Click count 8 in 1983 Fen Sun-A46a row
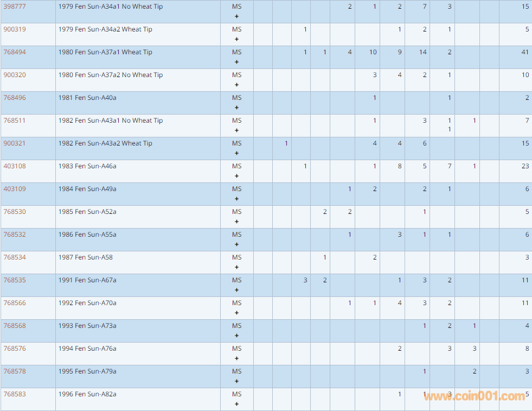The image size is (532, 411). click(400, 166)
